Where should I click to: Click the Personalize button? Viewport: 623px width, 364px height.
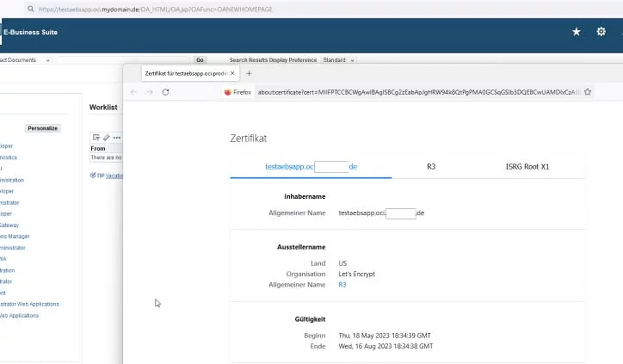click(43, 128)
